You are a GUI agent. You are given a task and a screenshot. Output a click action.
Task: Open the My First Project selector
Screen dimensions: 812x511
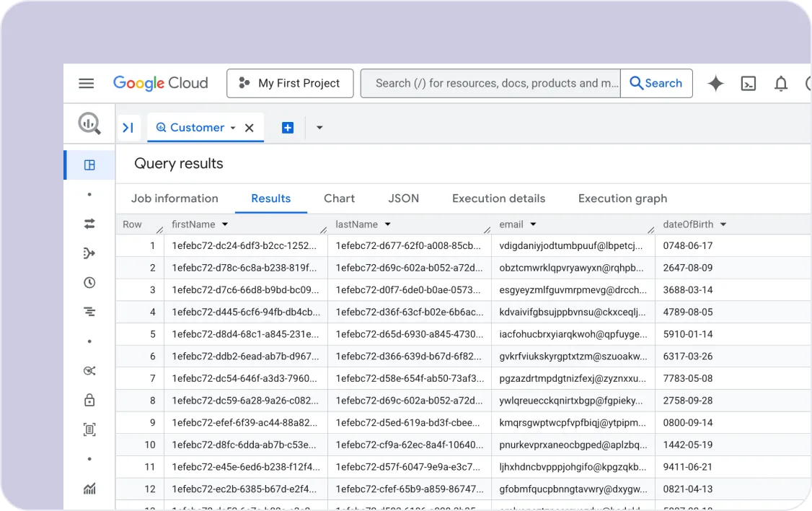[x=290, y=84]
